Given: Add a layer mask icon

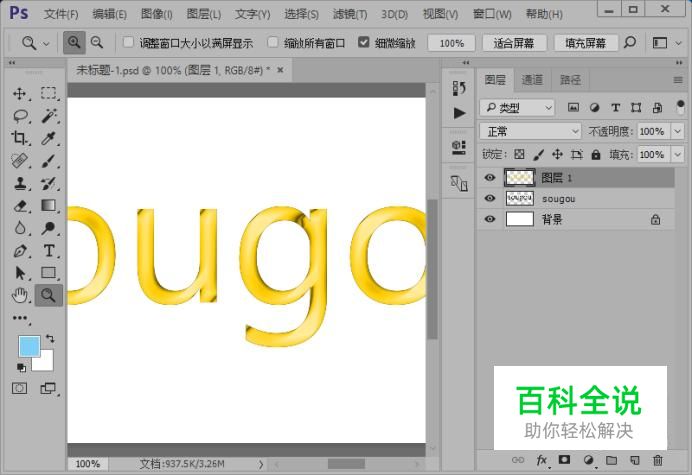Looking at the screenshot, I should tap(564, 460).
